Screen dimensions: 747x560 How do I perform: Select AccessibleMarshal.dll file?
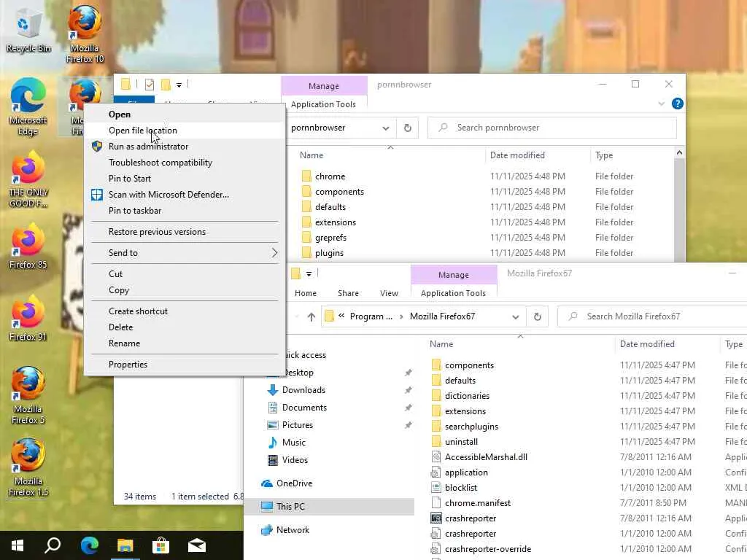click(486, 457)
